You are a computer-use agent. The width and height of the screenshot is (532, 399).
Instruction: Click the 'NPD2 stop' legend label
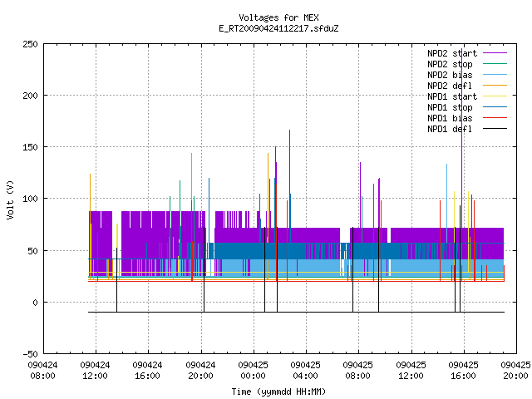point(450,64)
